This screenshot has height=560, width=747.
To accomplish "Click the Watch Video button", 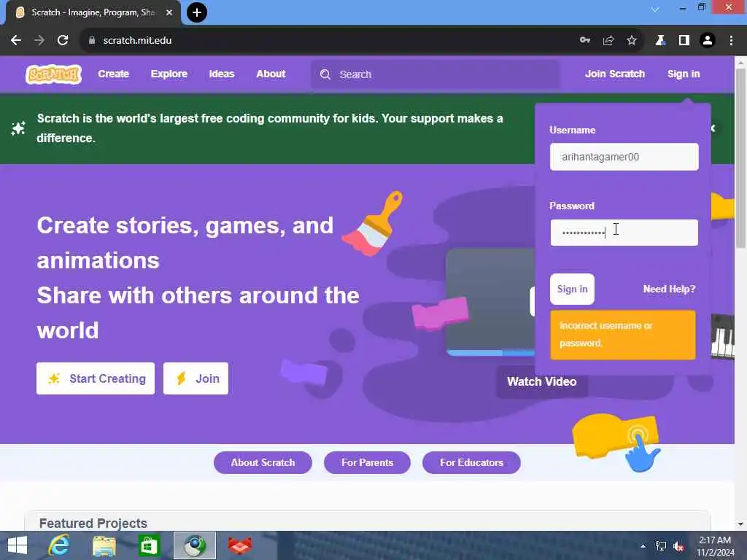I will [542, 382].
